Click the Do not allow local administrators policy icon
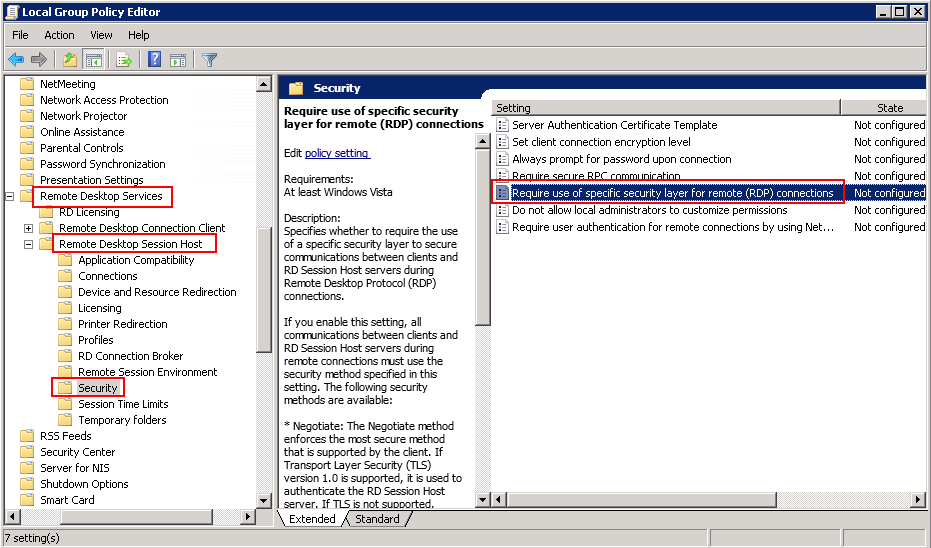 point(502,210)
